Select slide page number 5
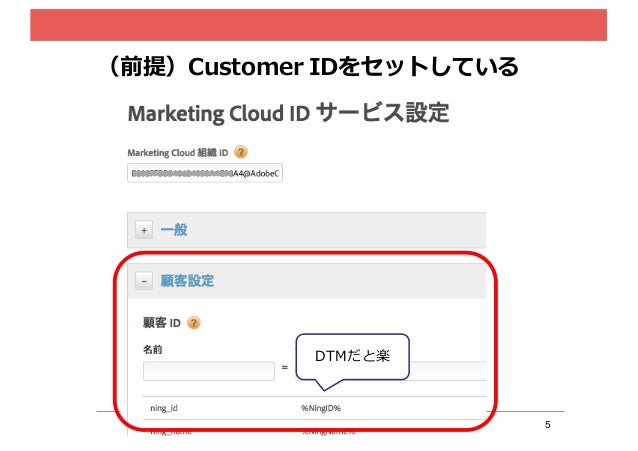Screen dimensions: 638x451 [x=548, y=425]
